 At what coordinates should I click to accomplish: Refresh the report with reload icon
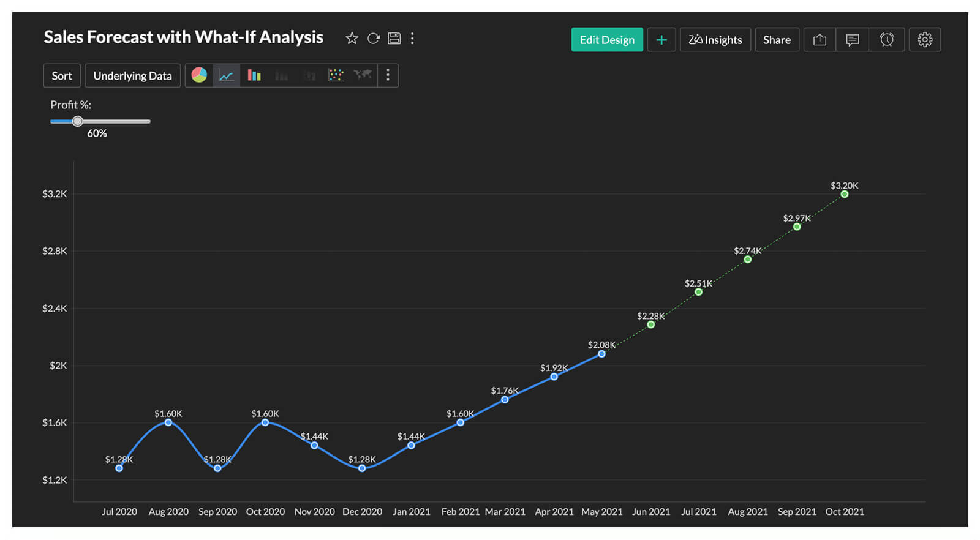point(373,39)
